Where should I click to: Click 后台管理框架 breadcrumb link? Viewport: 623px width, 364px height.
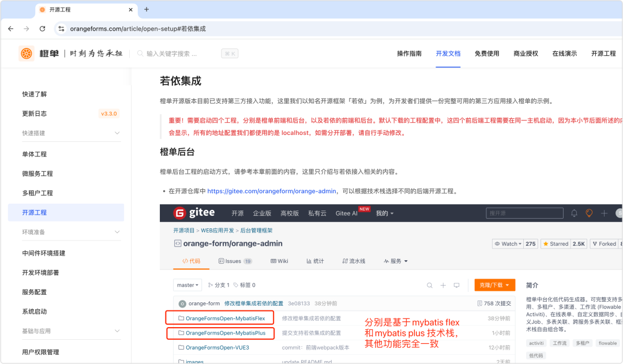pos(256,231)
